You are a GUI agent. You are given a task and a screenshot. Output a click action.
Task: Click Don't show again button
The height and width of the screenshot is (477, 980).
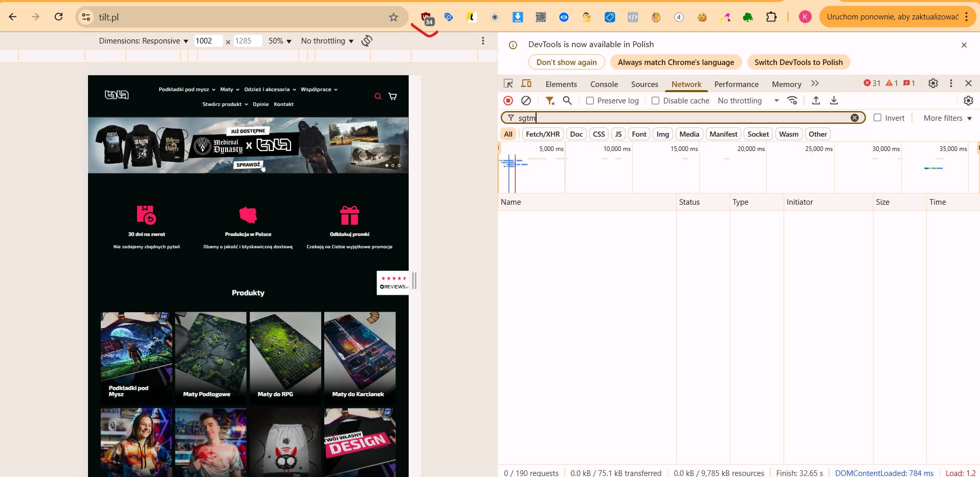[566, 62]
